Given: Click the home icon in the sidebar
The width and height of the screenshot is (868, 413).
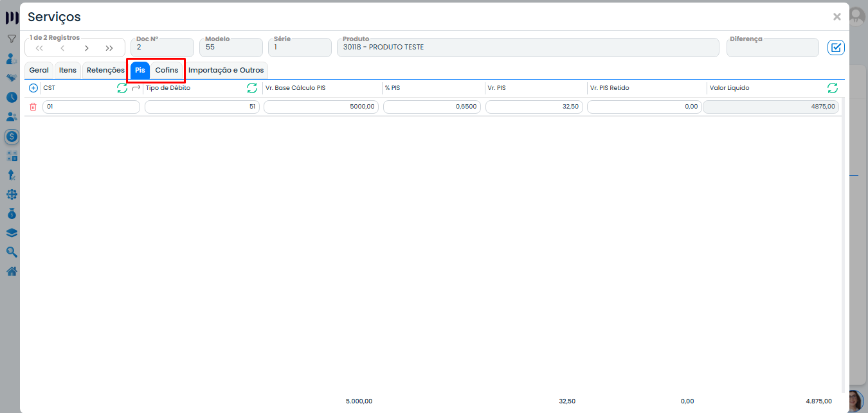Looking at the screenshot, I should click(x=12, y=271).
